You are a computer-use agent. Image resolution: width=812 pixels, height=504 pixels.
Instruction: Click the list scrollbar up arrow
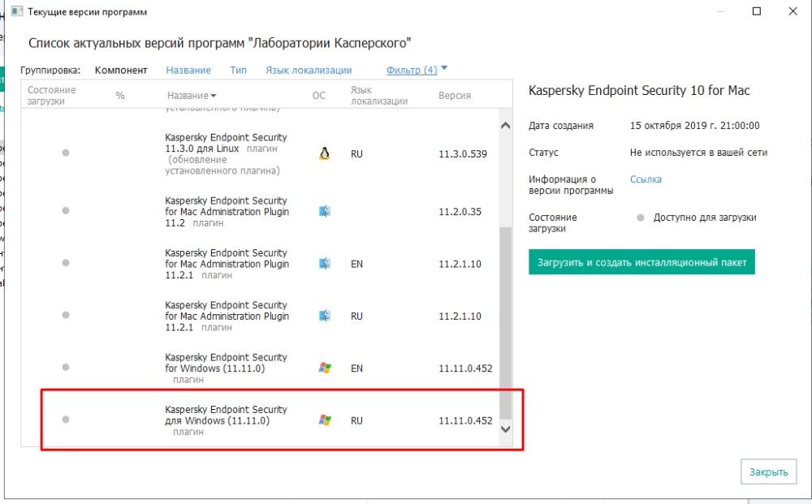[506, 125]
